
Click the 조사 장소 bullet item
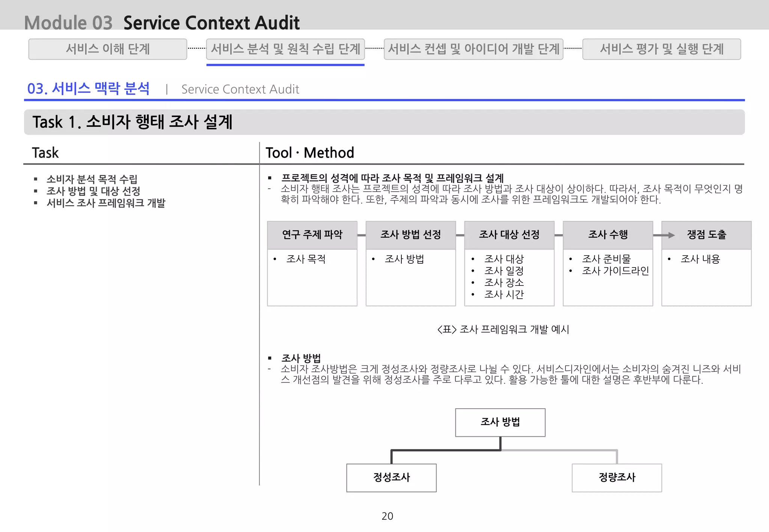click(504, 283)
